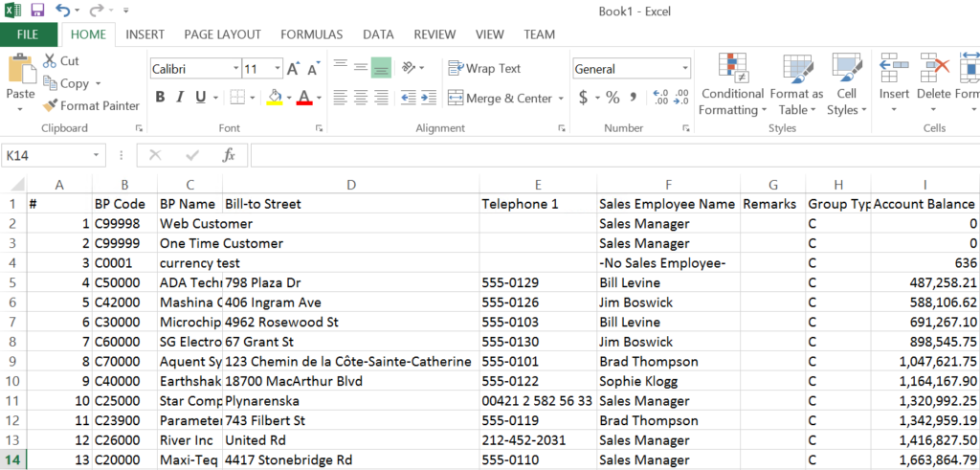980x470 pixels.
Task: Toggle Italic formatting
Action: click(180, 98)
